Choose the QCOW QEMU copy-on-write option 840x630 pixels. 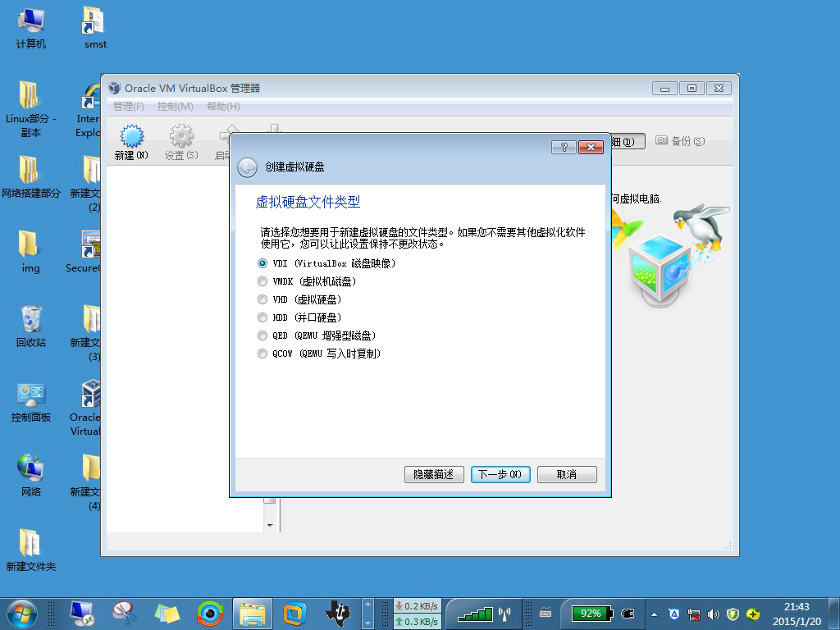point(319,354)
